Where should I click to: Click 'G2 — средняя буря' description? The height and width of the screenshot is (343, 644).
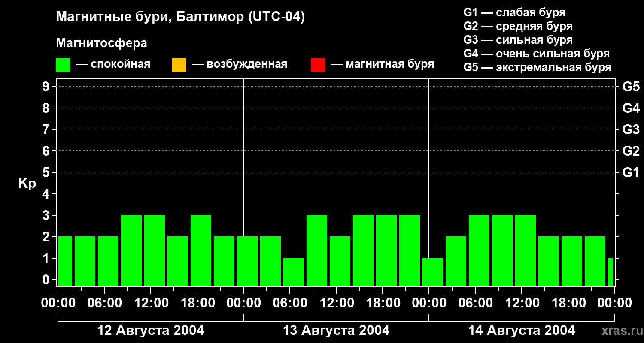click(x=518, y=26)
